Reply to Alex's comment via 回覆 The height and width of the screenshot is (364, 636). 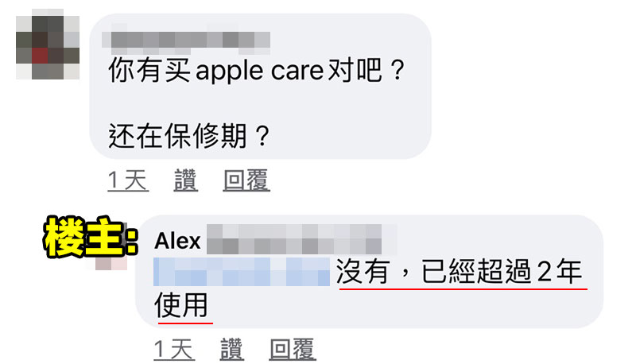click(x=293, y=349)
